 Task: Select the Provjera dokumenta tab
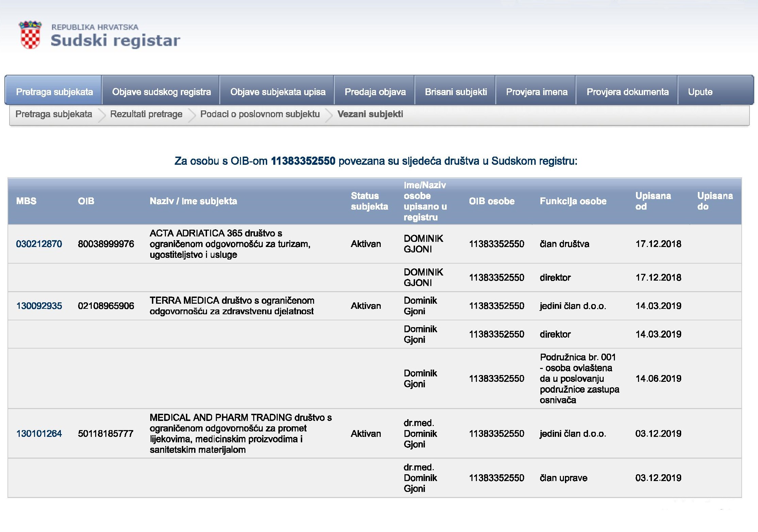pyautogui.click(x=627, y=92)
